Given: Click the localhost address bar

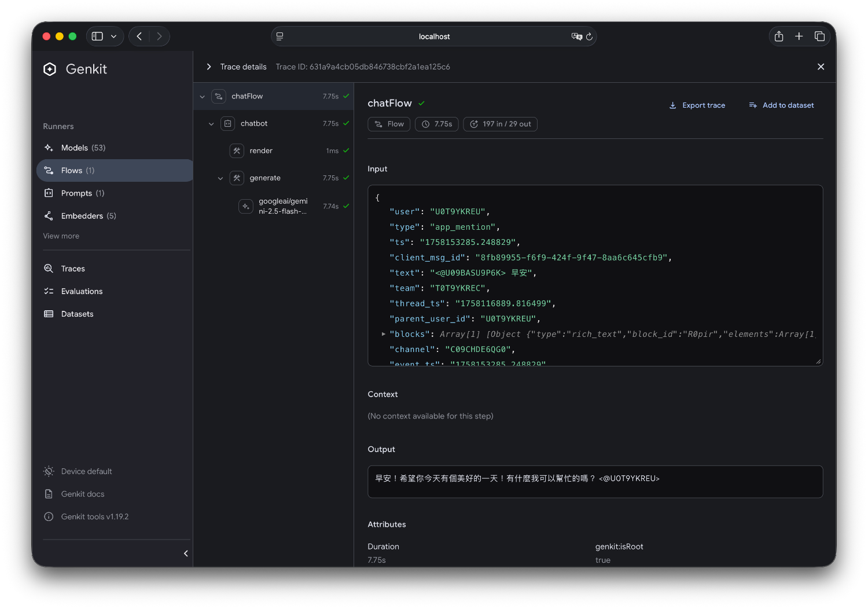Looking at the screenshot, I should [x=434, y=36].
